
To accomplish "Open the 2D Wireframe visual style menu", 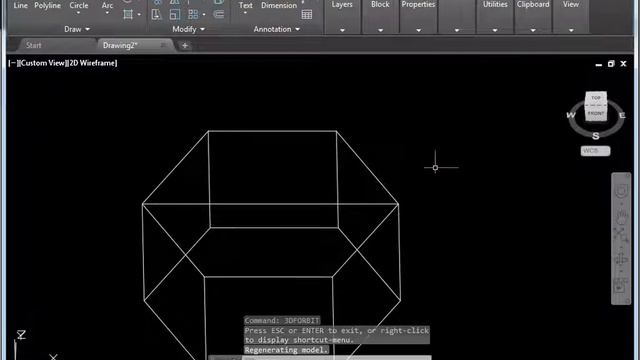I will (92, 63).
